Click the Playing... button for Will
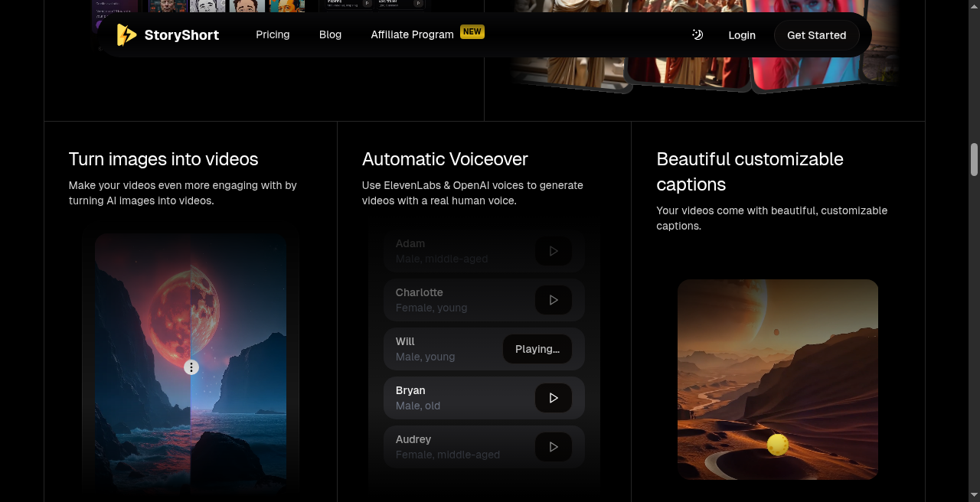The height and width of the screenshot is (502, 980). (x=537, y=349)
